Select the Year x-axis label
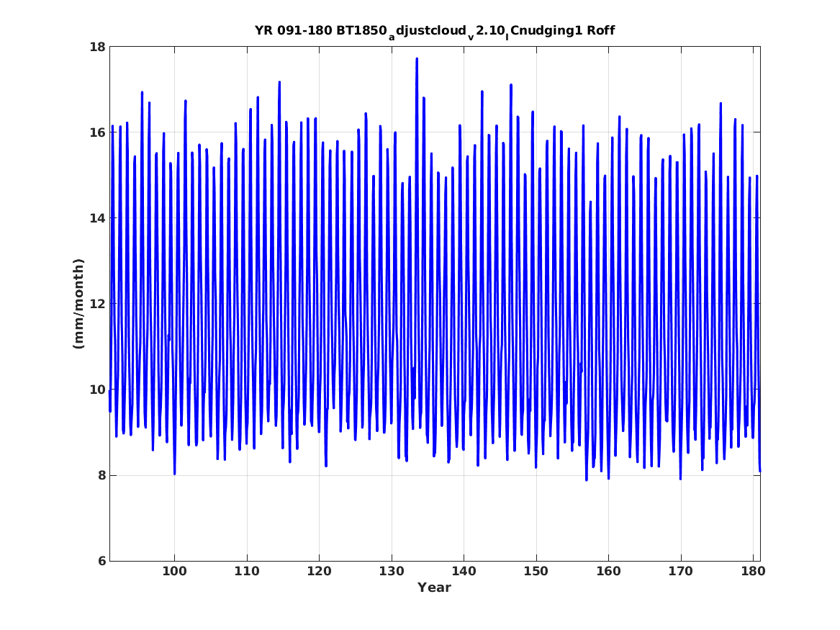This screenshot has height=630, width=840. 435,588
